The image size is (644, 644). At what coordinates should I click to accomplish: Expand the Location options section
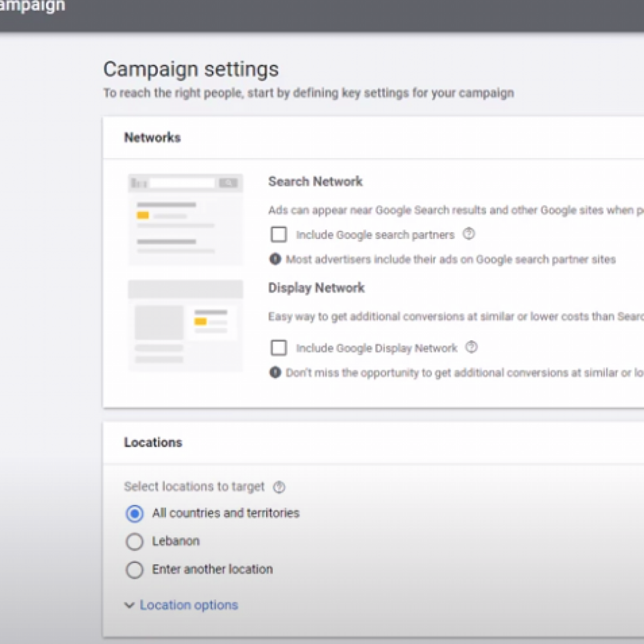click(x=189, y=604)
